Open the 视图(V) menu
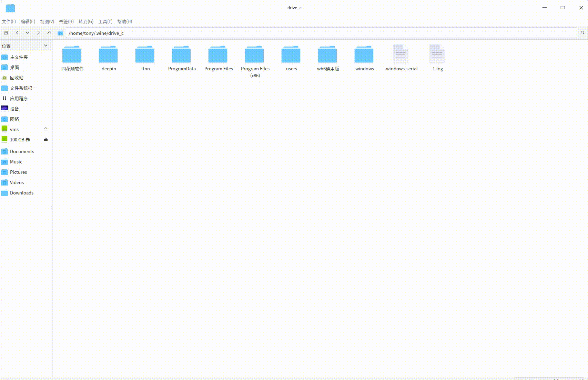This screenshot has width=588, height=380. (47, 21)
